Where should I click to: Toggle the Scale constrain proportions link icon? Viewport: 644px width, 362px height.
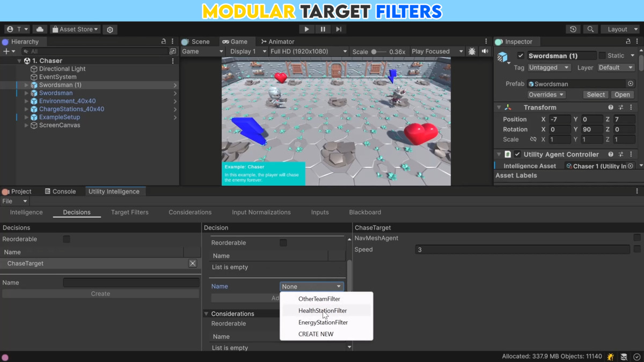coord(533,139)
